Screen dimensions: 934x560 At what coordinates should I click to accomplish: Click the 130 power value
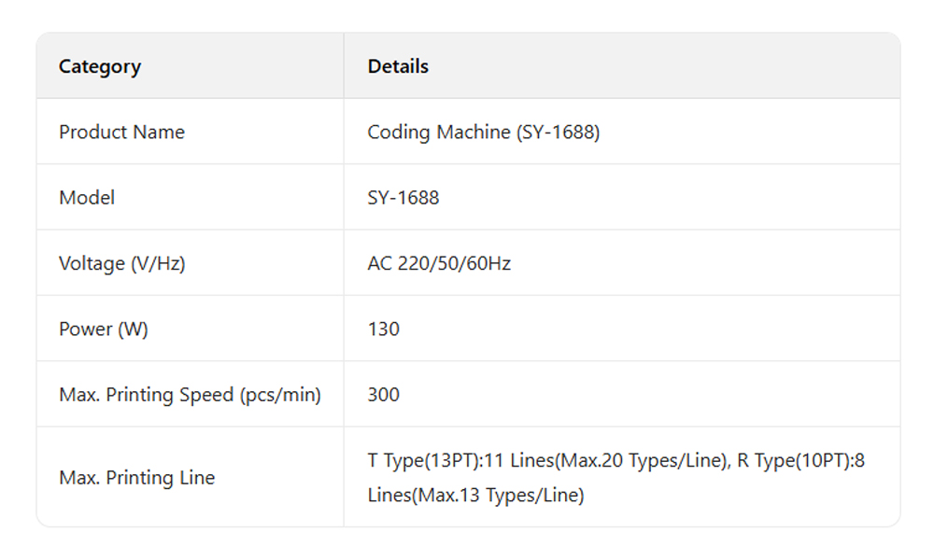click(x=383, y=329)
